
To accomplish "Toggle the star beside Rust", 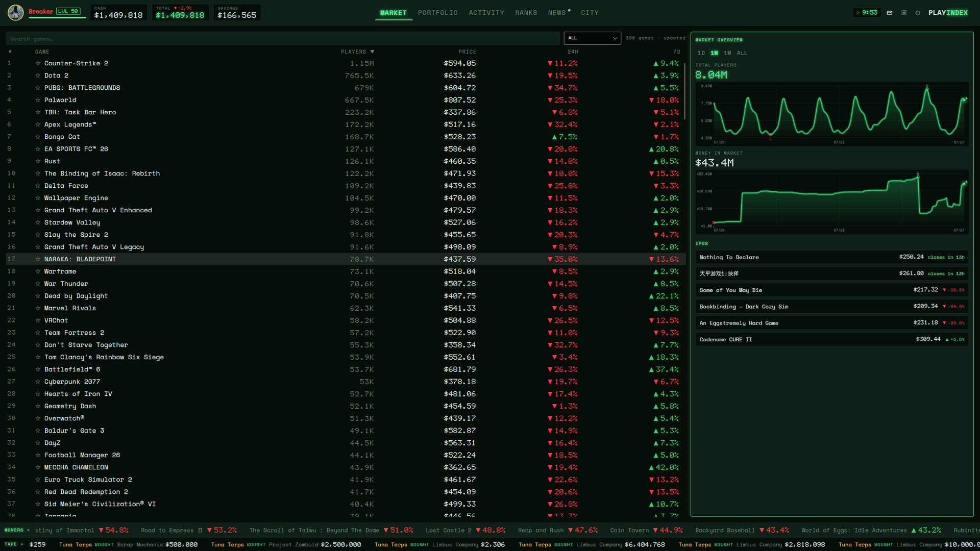I will coord(38,161).
